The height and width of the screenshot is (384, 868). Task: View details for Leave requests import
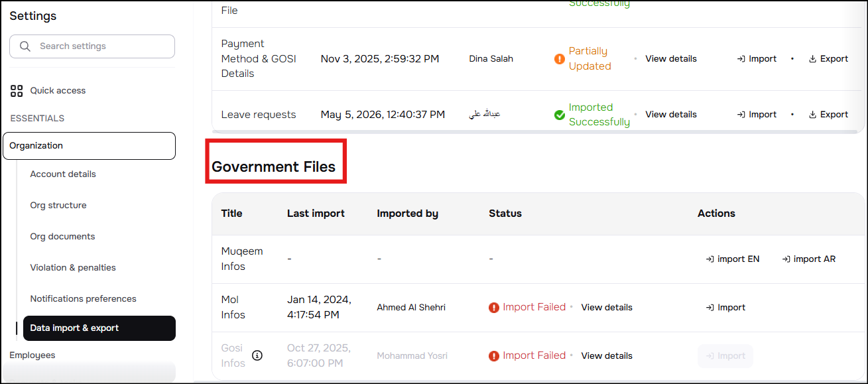pyautogui.click(x=671, y=115)
